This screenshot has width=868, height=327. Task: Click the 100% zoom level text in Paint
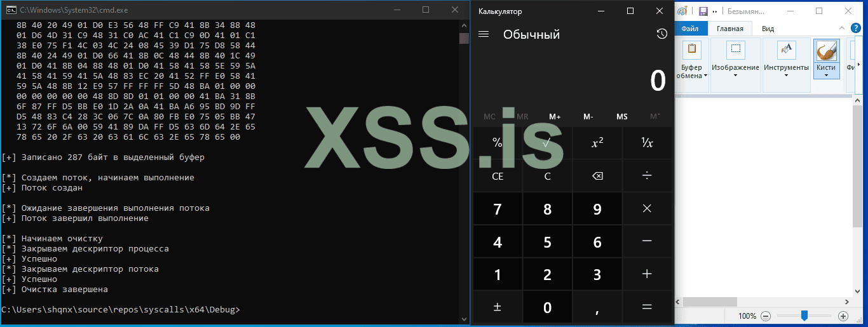tap(747, 316)
